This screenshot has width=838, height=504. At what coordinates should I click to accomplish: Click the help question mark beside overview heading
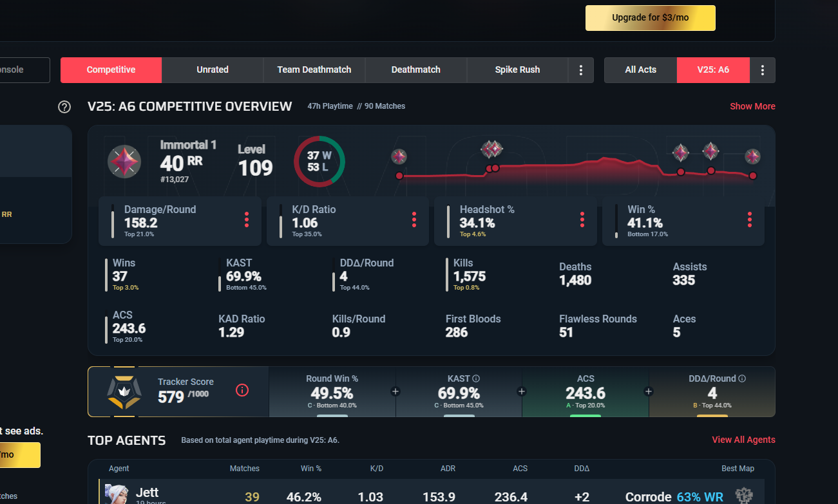point(64,107)
